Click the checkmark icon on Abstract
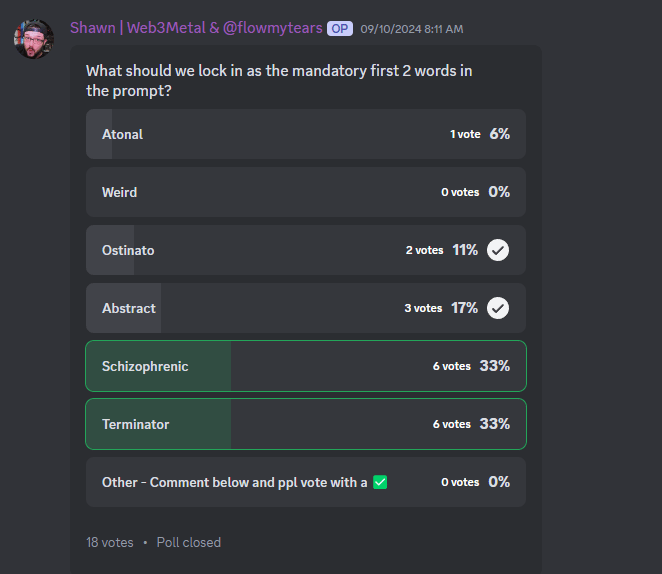Image resolution: width=662 pixels, height=574 pixels. click(x=497, y=308)
